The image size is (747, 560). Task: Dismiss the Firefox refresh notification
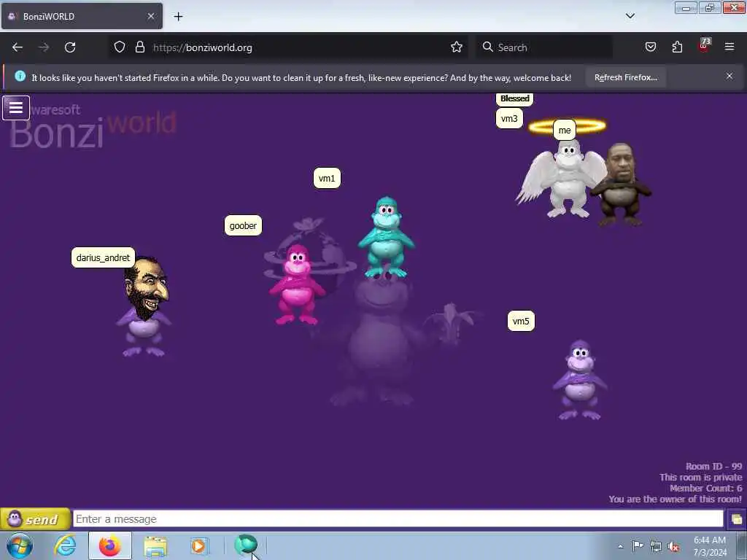point(729,76)
